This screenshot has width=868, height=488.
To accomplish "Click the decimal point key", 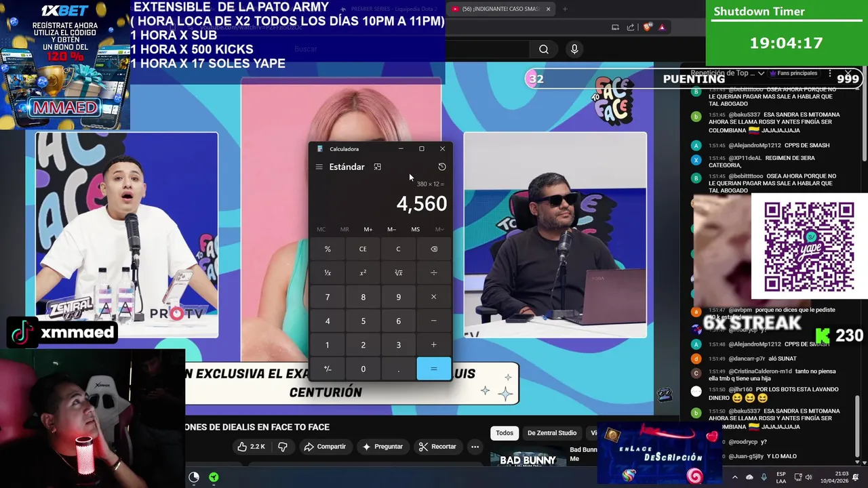I will tap(398, 369).
